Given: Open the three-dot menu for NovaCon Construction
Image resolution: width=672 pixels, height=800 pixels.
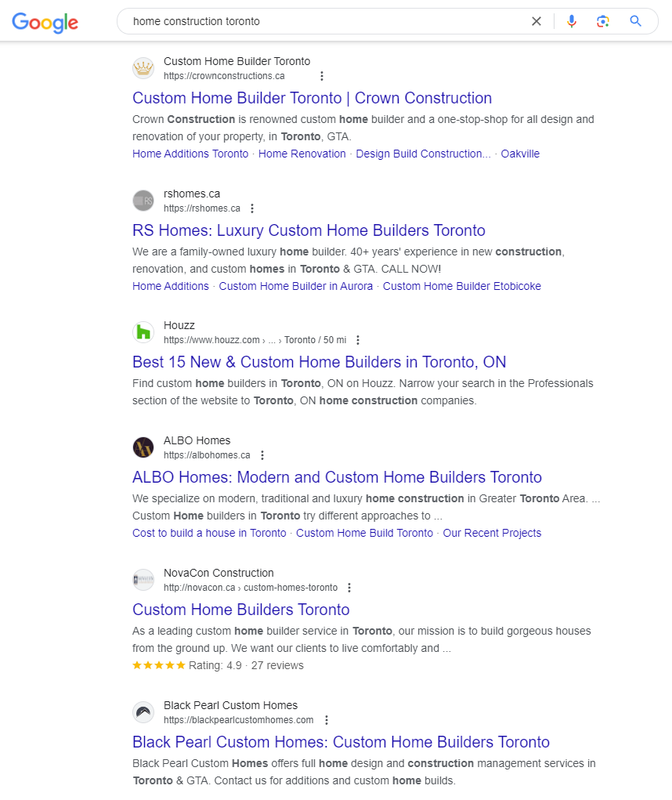Looking at the screenshot, I should (349, 587).
